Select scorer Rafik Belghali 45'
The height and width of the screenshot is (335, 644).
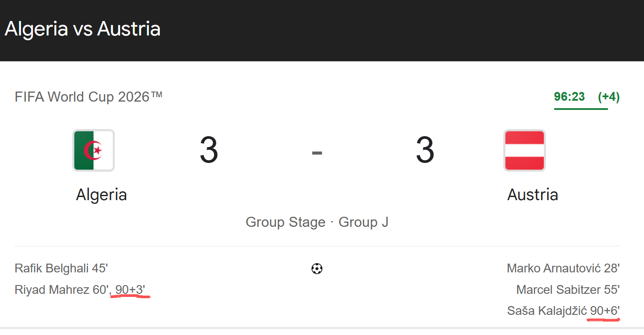pyautogui.click(x=61, y=268)
